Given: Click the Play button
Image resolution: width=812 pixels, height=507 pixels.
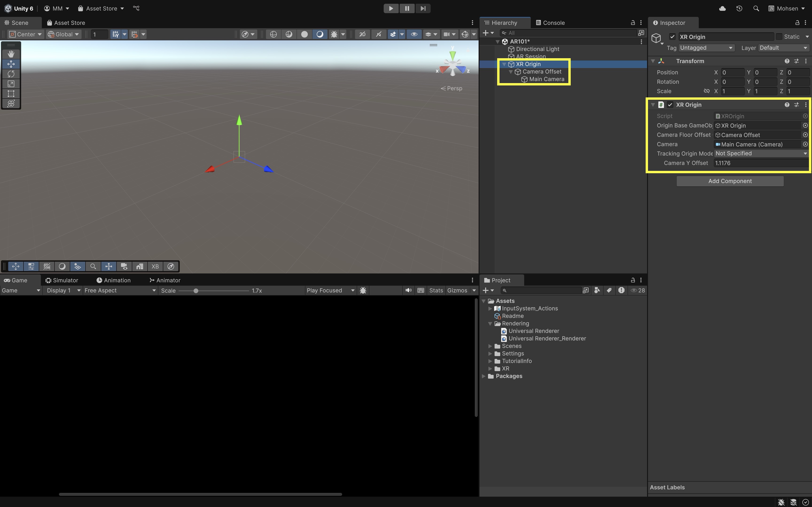Looking at the screenshot, I should pyautogui.click(x=391, y=8).
